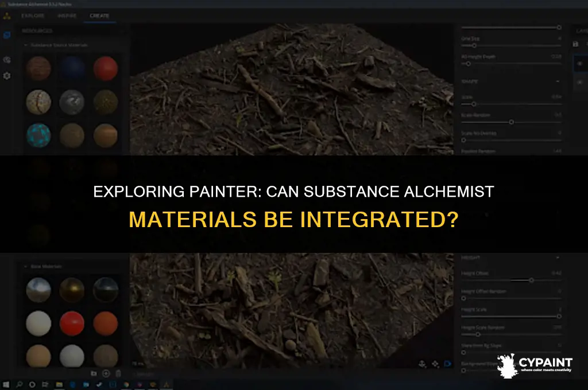Switch to the CREATE tab

99,15
